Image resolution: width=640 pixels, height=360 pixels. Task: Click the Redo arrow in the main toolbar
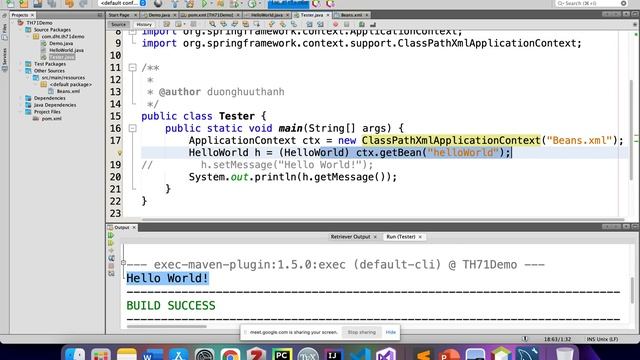point(83,4)
